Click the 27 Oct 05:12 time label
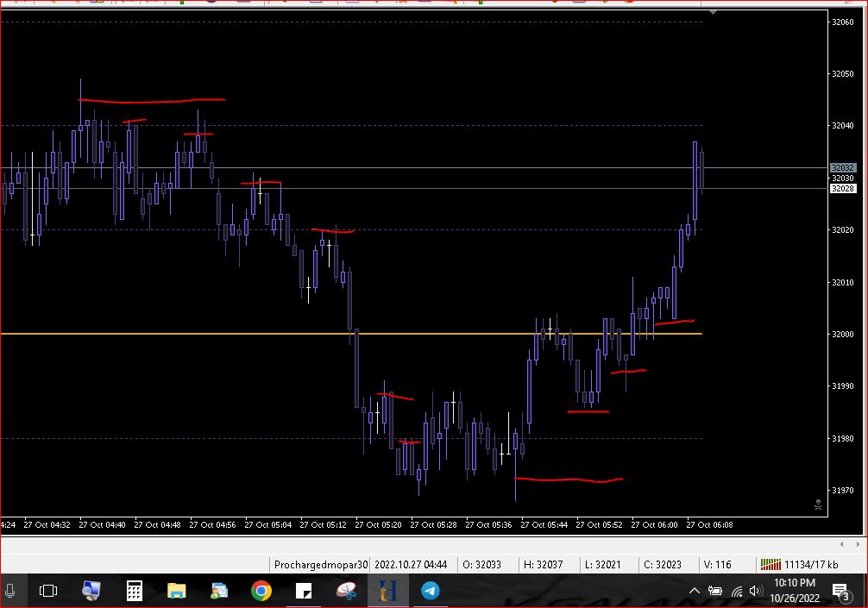Image resolution: width=868 pixels, height=608 pixels. (x=324, y=524)
